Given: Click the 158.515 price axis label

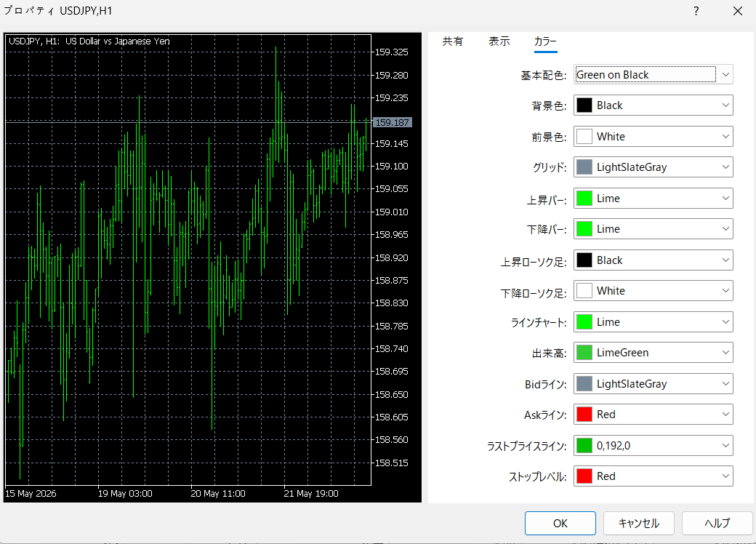Looking at the screenshot, I should coord(392,463).
